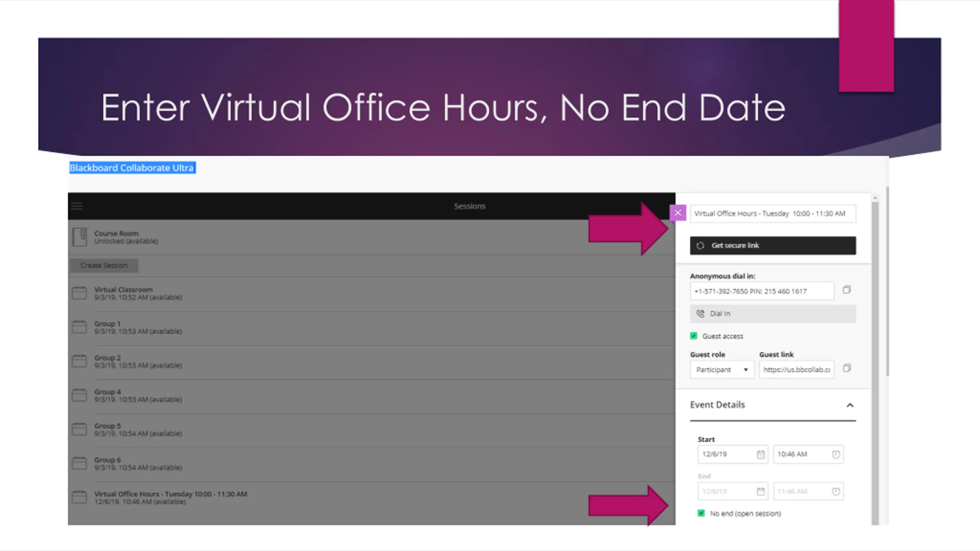Click the Start time field 10:46 AM
Viewport: 980px width, 551px height.
tap(808, 455)
